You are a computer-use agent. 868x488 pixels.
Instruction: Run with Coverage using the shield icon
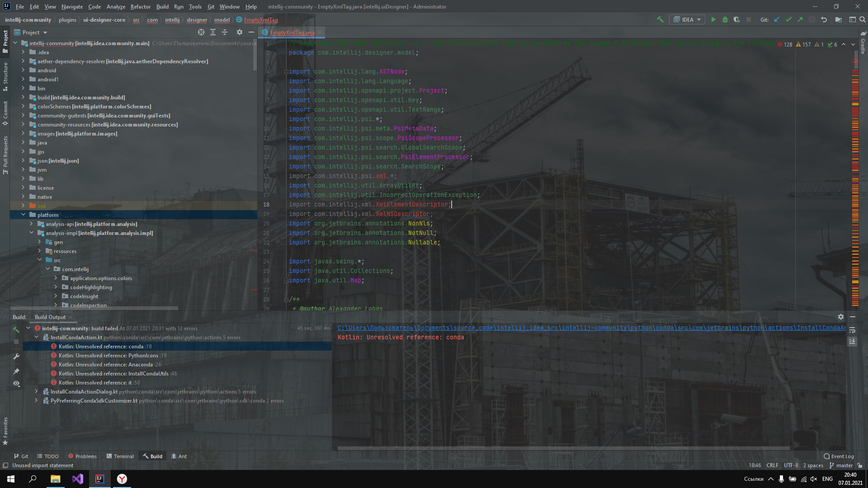pyautogui.click(x=737, y=19)
